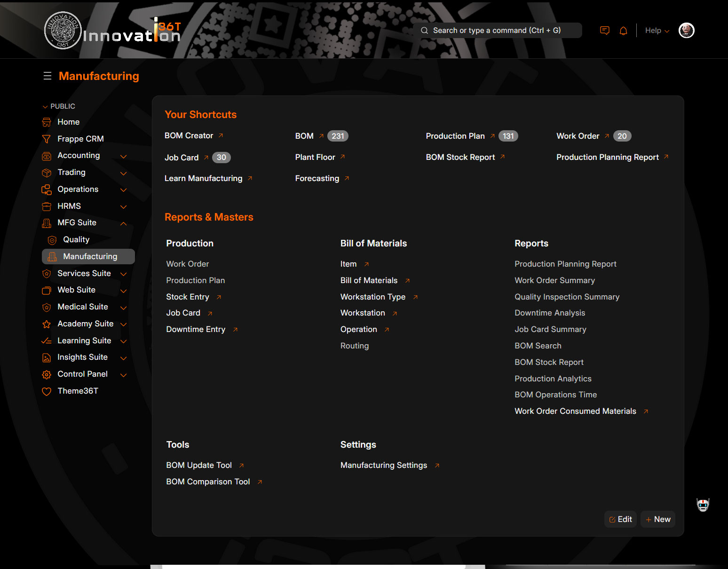Select Quality in the sidebar
The height and width of the screenshot is (569, 728).
tap(76, 240)
